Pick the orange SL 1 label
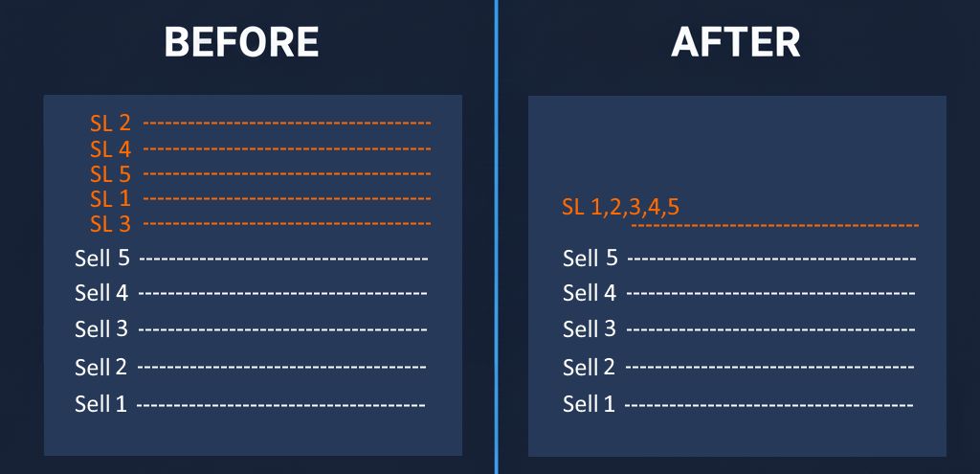The height and width of the screenshot is (474, 980). [x=110, y=199]
